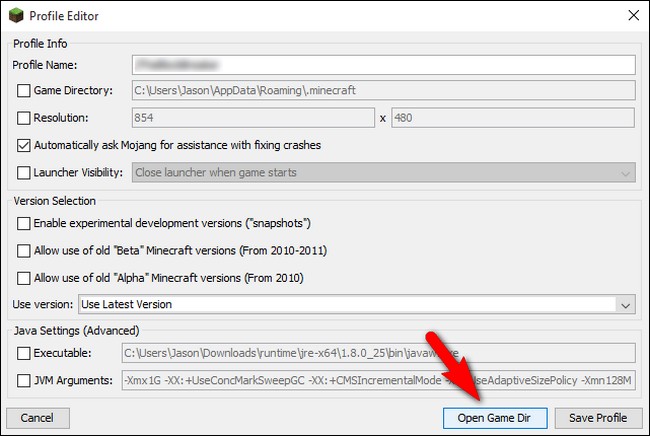Open Game Dir button
The height and width of the screenshot is (436, 650).
coord(495,418)
